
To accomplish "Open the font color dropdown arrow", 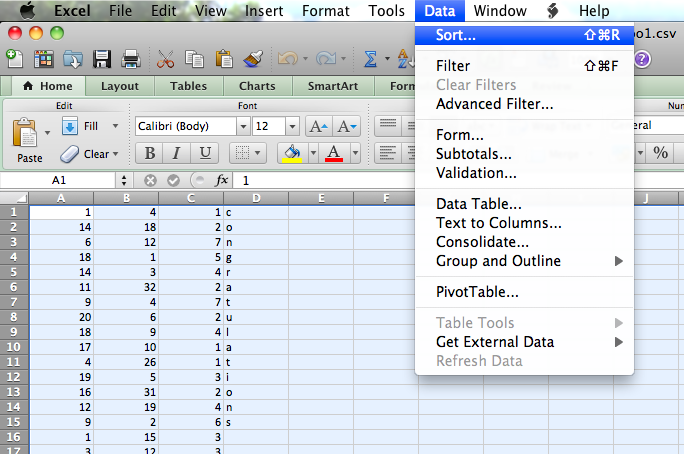I will [x=355, y=153].
